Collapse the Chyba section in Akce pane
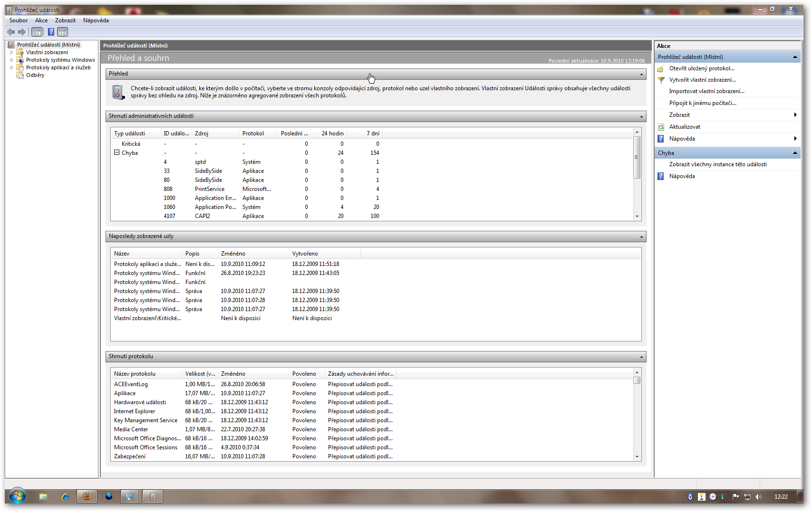This screenshot has height=512, width=812. tap(794, 153)
